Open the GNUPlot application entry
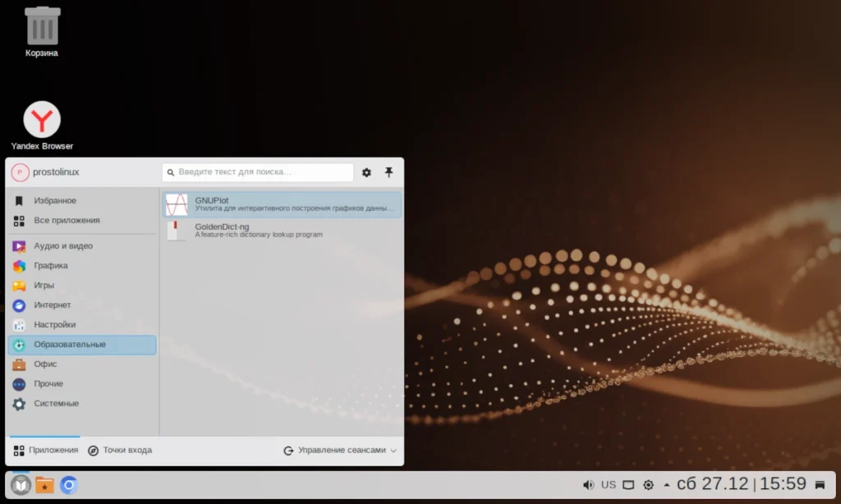This screenshot has height=504, width=841. coord(283,204)
